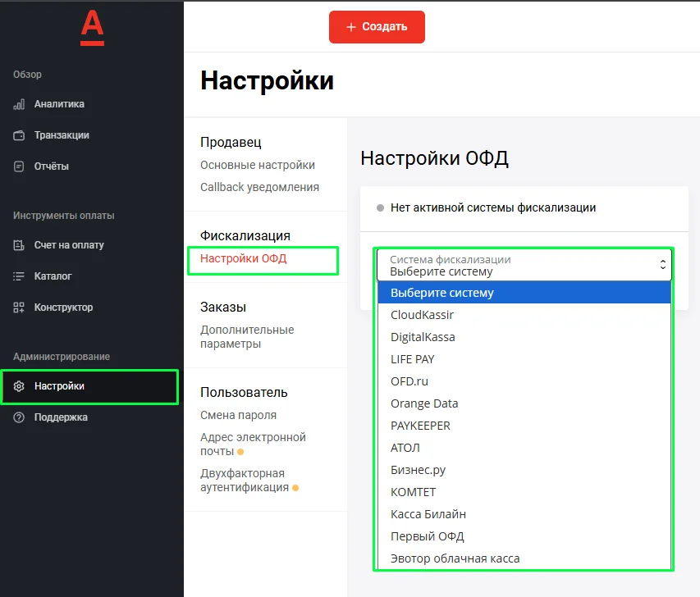The height and width of the screenshot is (597, 700).
Task: Click the Поддержка question mark icon
Action: (19, 417)
